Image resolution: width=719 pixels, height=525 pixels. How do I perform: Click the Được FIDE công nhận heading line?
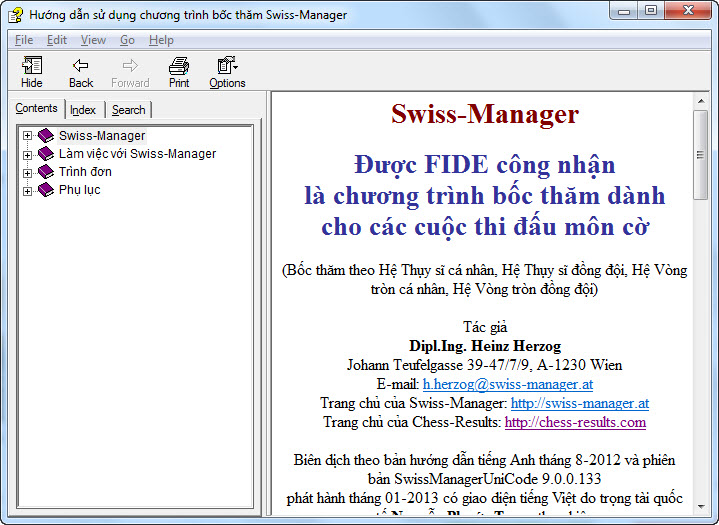pyautogui.click(x=485, y=165)
